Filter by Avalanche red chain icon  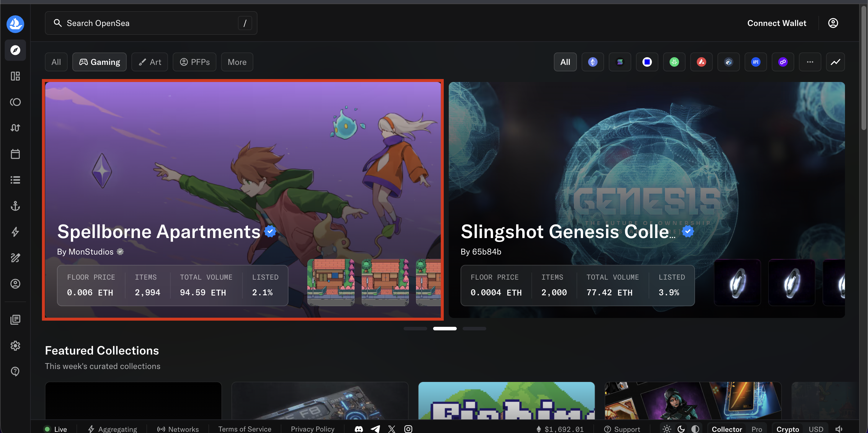[701, 62]
